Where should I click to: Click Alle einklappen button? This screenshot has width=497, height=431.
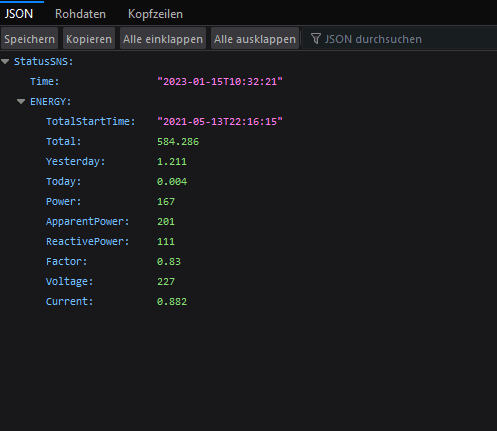click(x=163, y=39)
